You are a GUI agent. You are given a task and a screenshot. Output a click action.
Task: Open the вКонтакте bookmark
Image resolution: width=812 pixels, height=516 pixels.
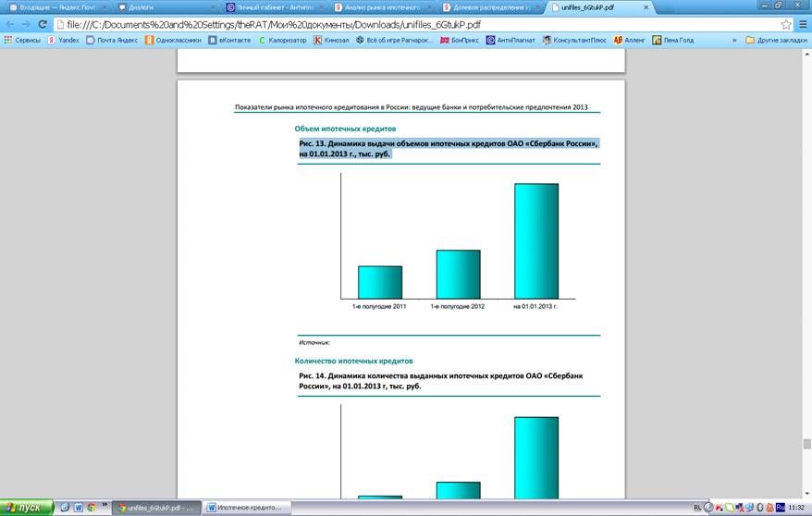click(230, 40)
